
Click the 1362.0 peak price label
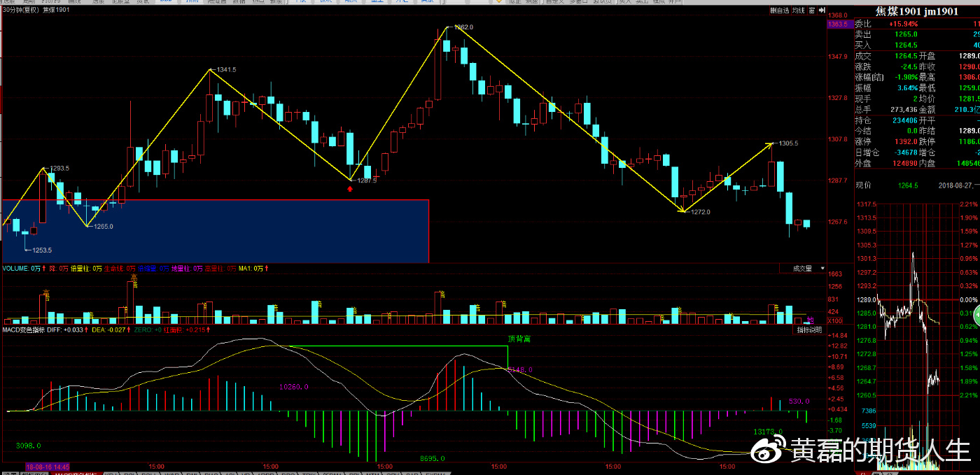463,27
